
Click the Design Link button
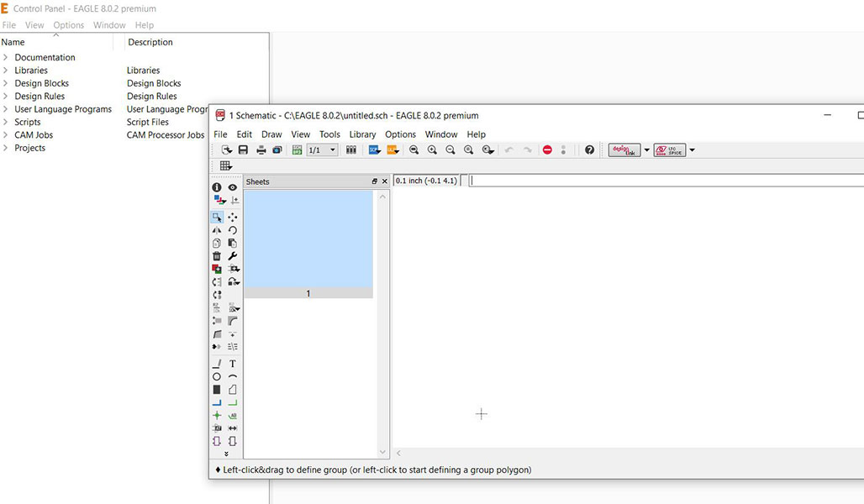(624, 150)
